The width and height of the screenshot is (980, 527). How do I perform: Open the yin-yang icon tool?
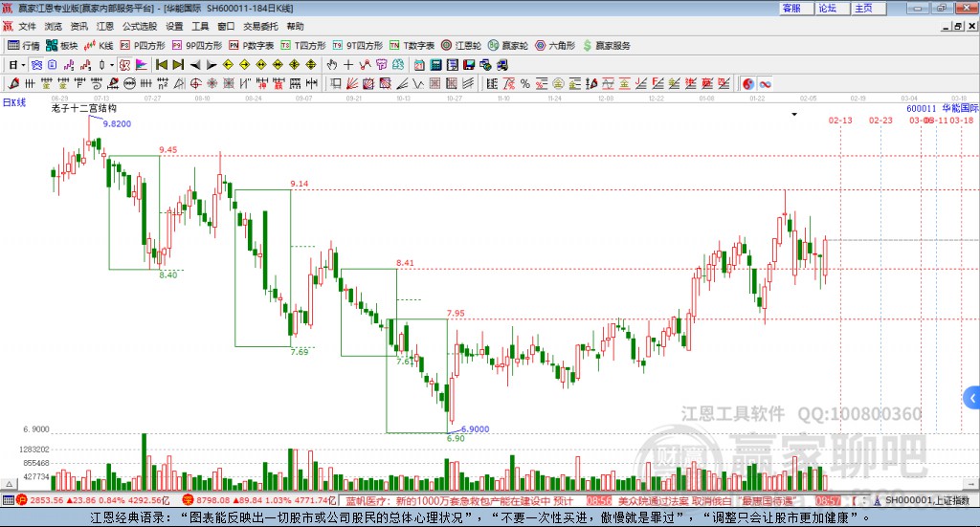click(748, 83)
